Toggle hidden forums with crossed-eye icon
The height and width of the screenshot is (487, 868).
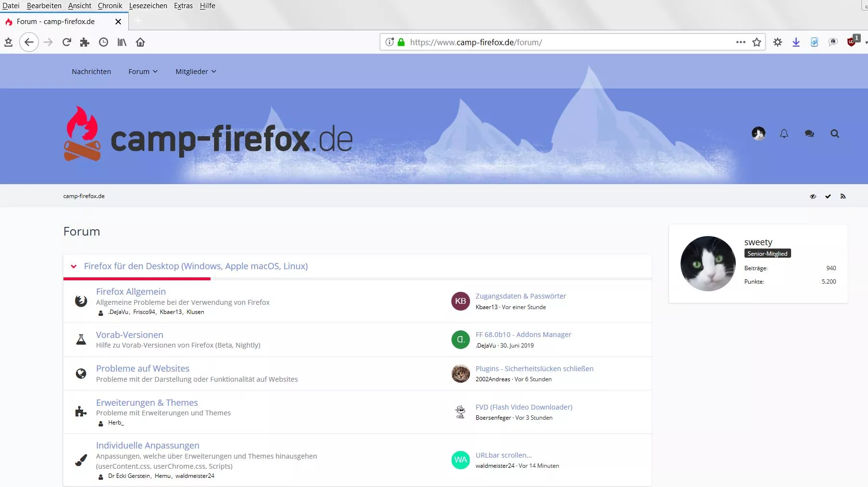click(x=813, y=196)
